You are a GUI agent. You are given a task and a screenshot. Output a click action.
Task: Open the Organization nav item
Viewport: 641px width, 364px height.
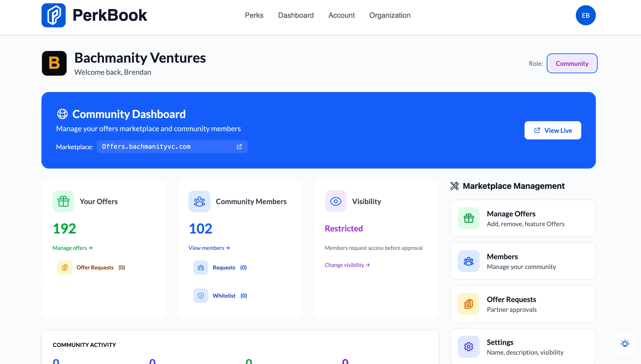390,15
